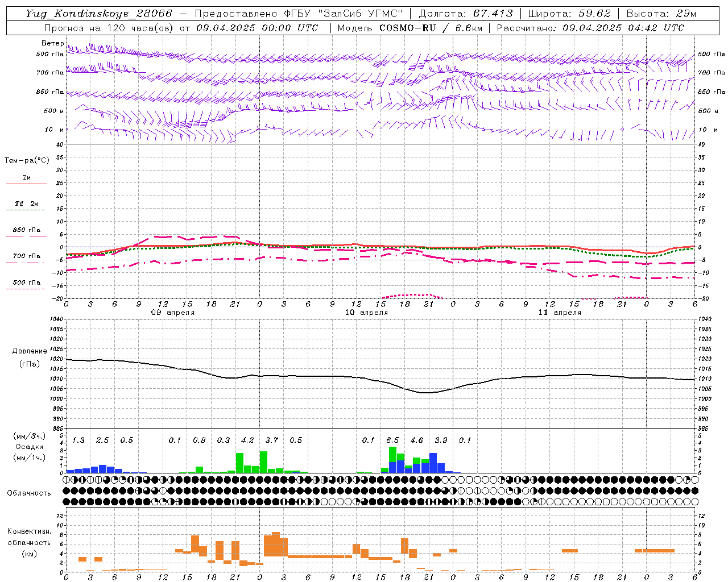Click the 1.3 three-hour precipitation total
Screen dimensions: 728x582
pyautogui.click(x=78, y=440)
